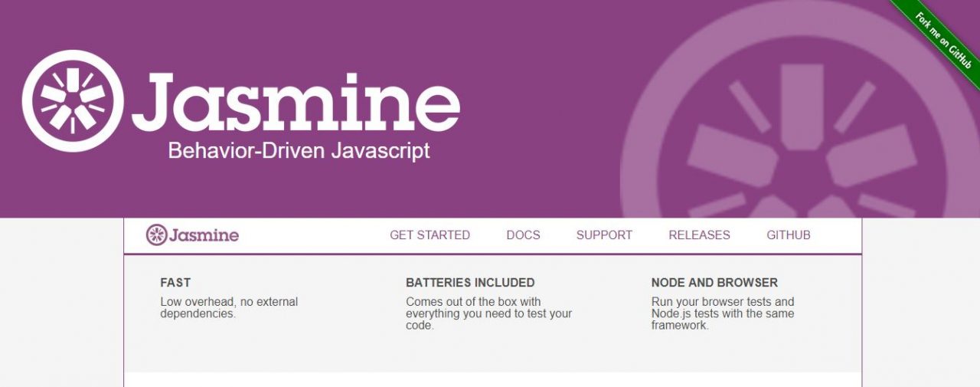Click the FAST feature heading
The width and height of the screenshot is (980, 387).
tap(175, 283)
